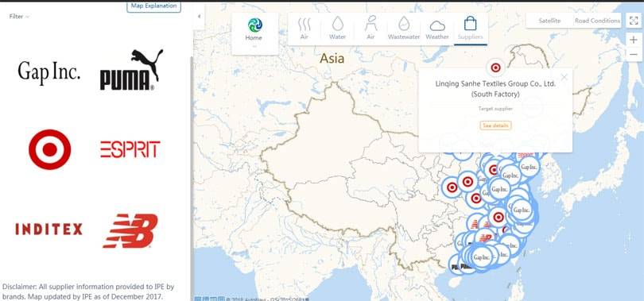The image size is (644, 301).
Task: Zoom out with the minus button
Action: (x=634, y=54)
